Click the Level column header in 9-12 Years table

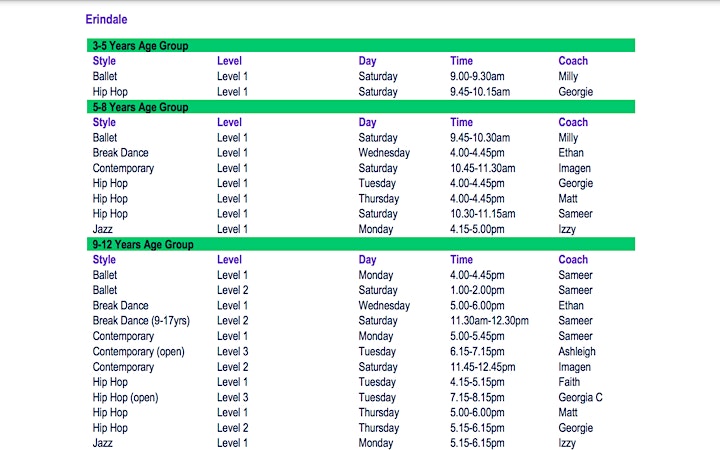(x=229, y=259)
